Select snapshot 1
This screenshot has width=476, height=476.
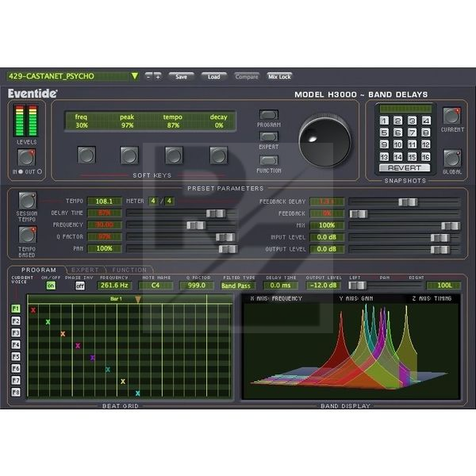tap(384, 121)
